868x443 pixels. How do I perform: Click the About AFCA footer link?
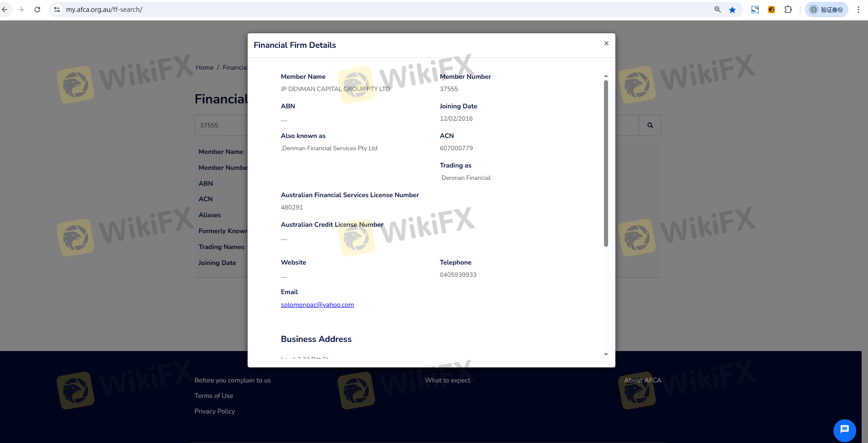click(642, 380)
